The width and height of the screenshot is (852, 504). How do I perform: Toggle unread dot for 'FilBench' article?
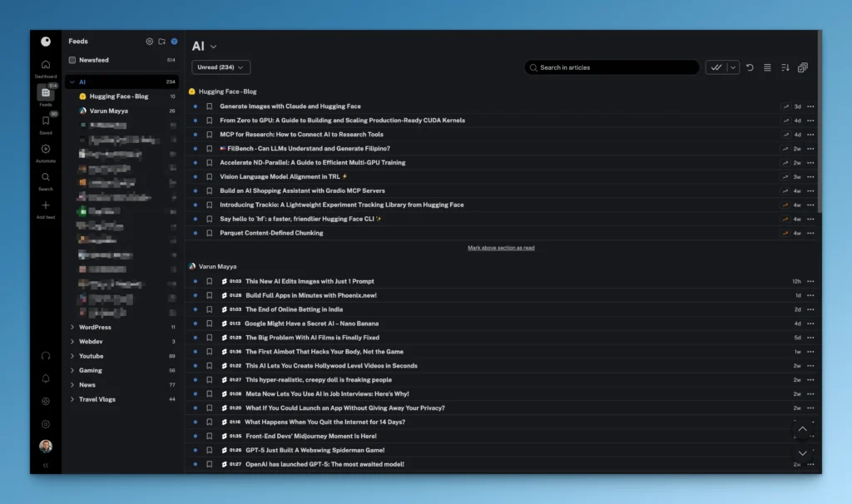click(195, 149)
